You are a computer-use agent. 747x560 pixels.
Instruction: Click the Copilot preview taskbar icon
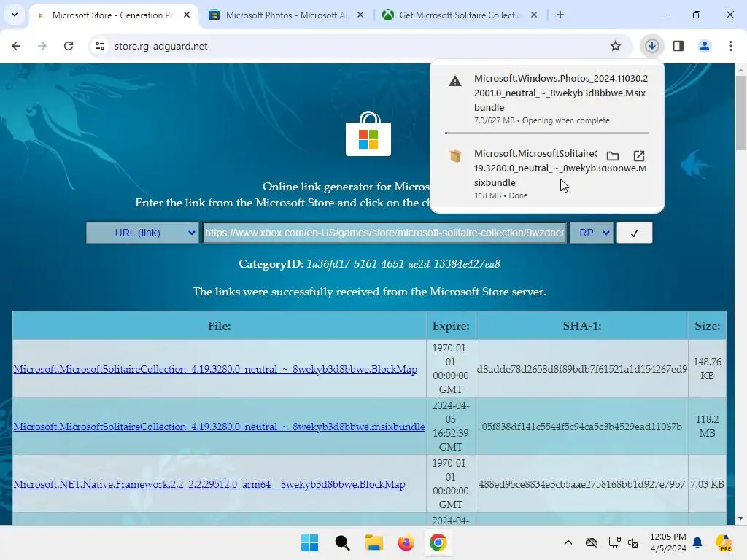coord(724,542)
